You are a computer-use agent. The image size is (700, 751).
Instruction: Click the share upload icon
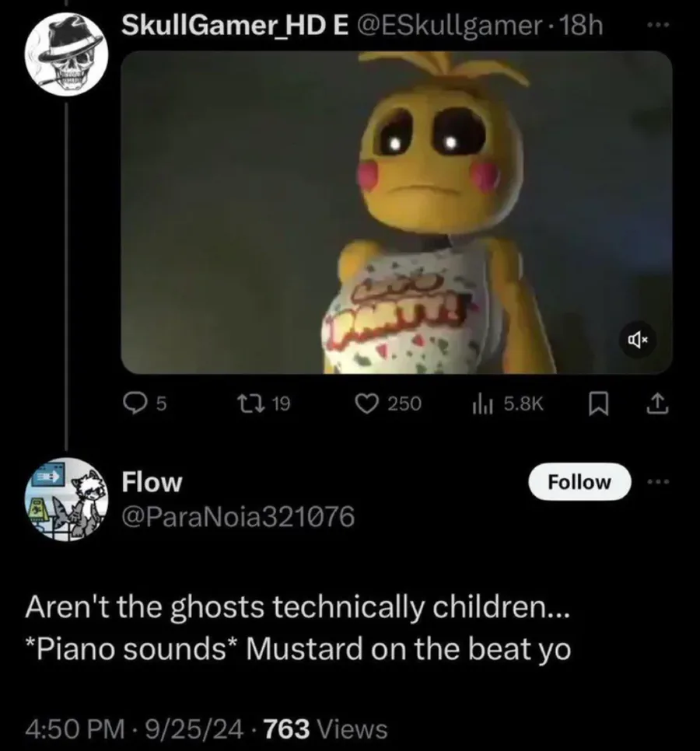(655, 403)
